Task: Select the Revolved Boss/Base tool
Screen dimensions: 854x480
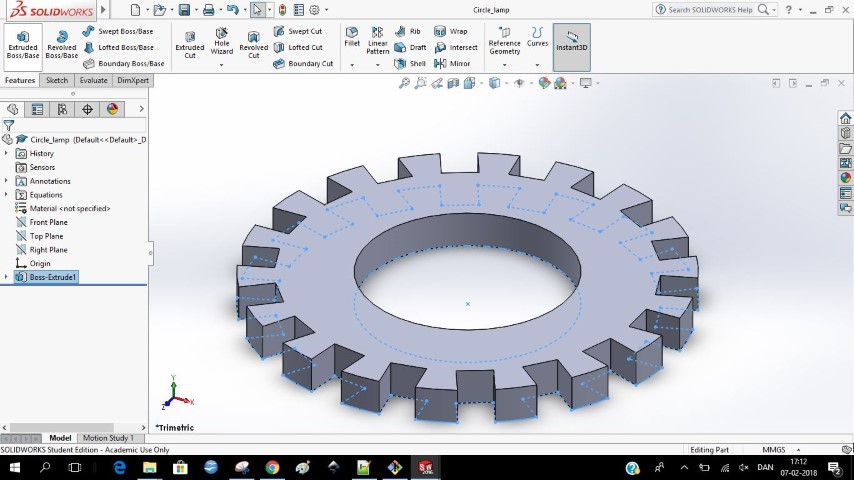Action: click(62, 46)
